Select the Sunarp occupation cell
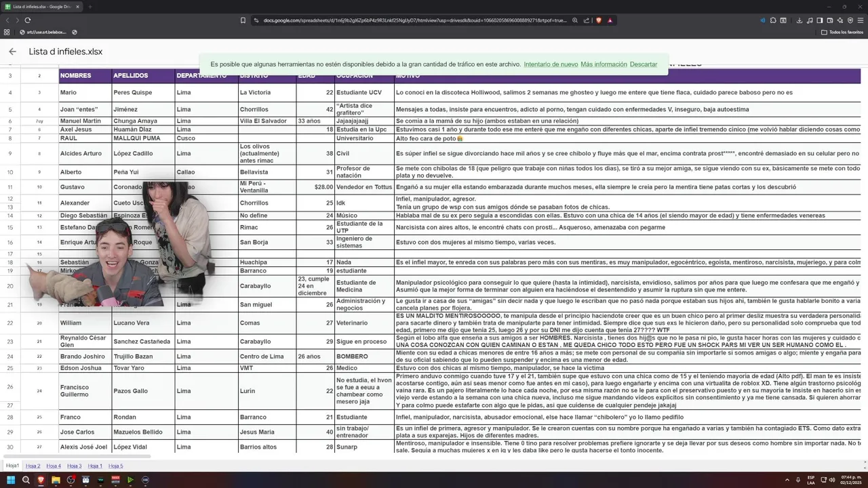The width and height of the screenshot is (868, 488). 364,447
